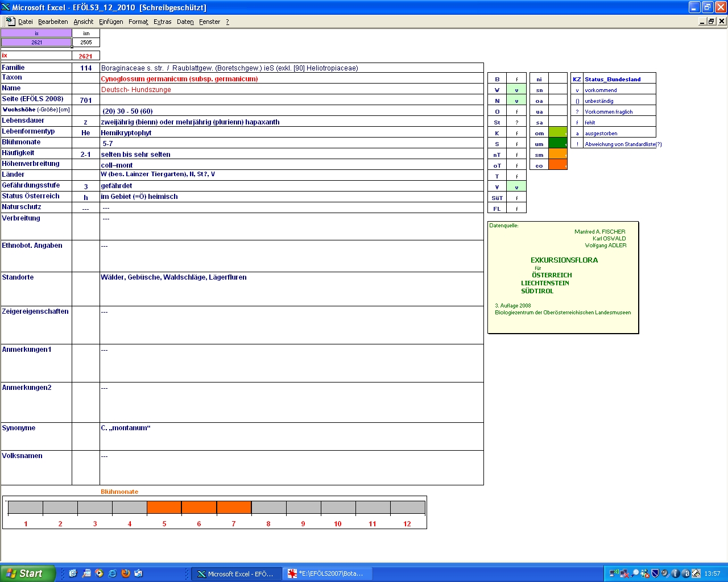728x582 pixels.
Task: Select the '(20) 30 - 50 (60)' height cell
Action: pyautogui.click(x=292, y=111)
